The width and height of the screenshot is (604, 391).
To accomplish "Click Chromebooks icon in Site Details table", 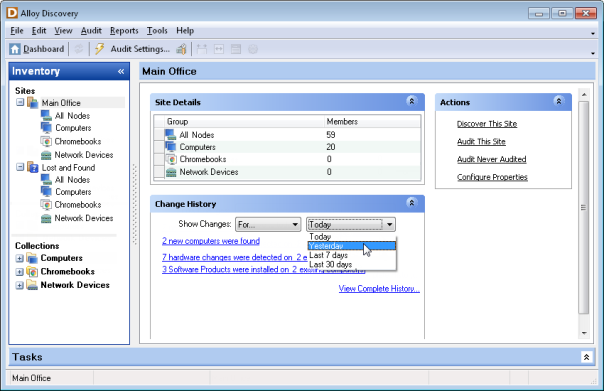I will (171, 159).
